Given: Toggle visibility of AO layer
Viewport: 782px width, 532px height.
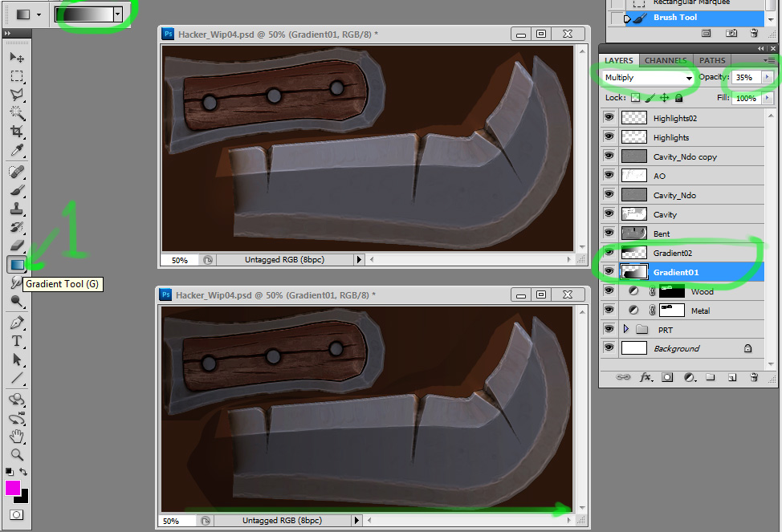Looking at the screenshot, I should coord(609,175).
